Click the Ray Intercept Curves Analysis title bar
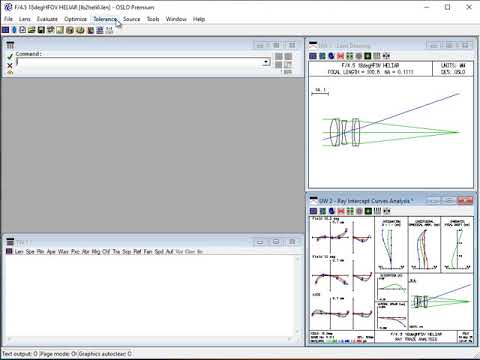 (367, 201)
